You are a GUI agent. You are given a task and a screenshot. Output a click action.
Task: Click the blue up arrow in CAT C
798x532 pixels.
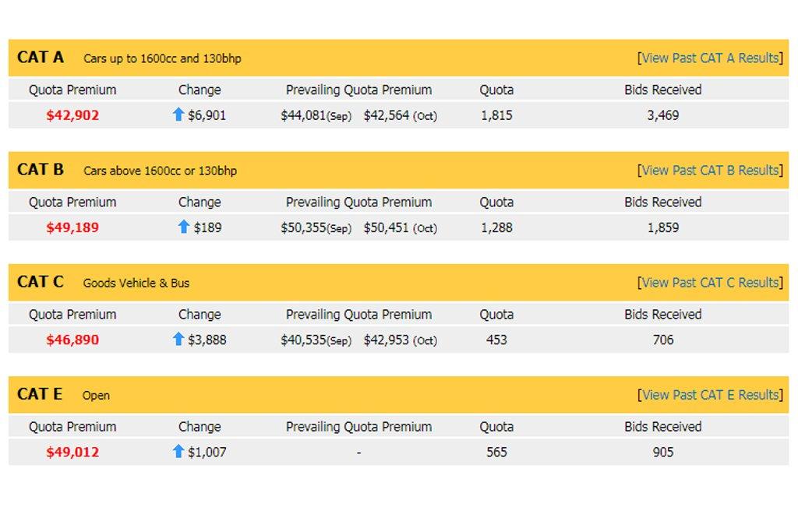point(178,339)
